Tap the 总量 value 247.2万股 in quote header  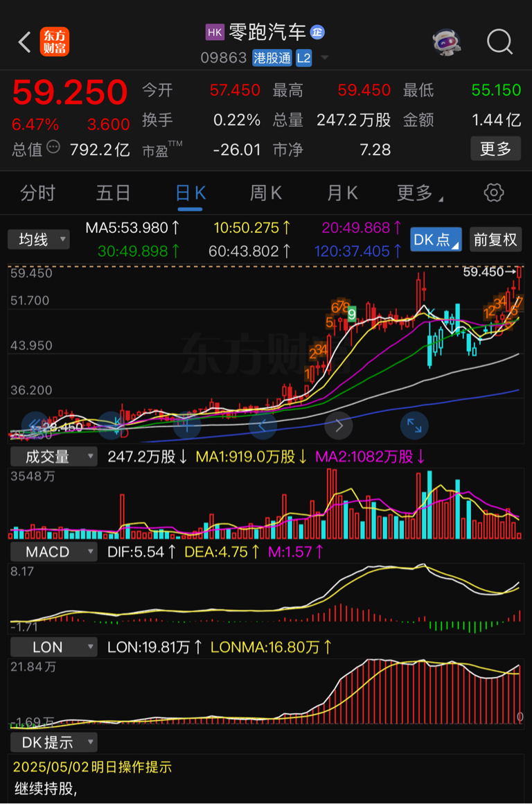click(354, 120)
